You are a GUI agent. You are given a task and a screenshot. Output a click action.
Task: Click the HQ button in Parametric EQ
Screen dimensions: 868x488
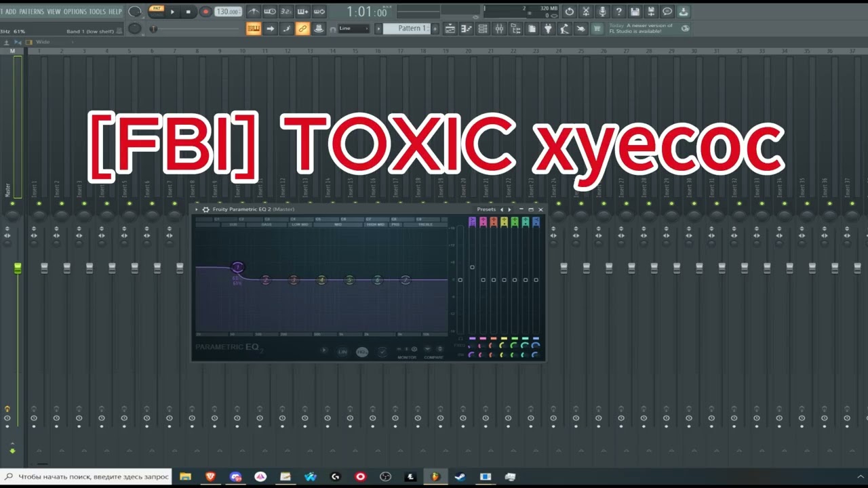coord(362,352)
